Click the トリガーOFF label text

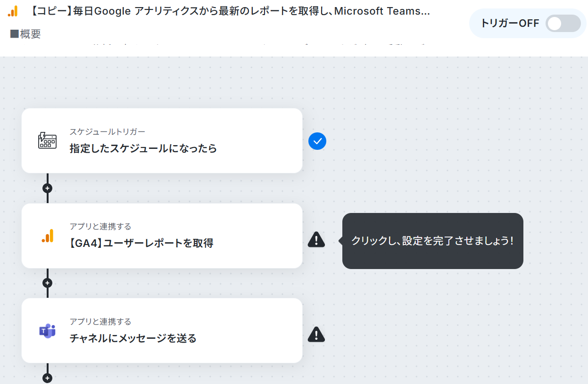click(x=510, y=23)
